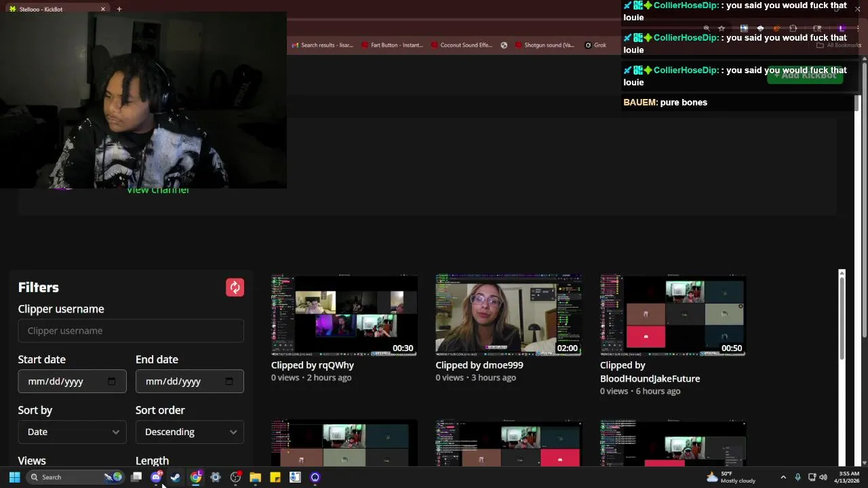
Task: Expand the Sort by Date dropdown
Action: tap(72, 432)
